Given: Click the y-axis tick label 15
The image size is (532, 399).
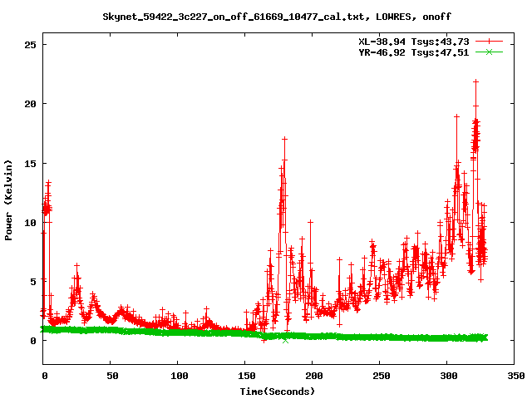Looking at the screenshot, I should click(x=30, y=164).
